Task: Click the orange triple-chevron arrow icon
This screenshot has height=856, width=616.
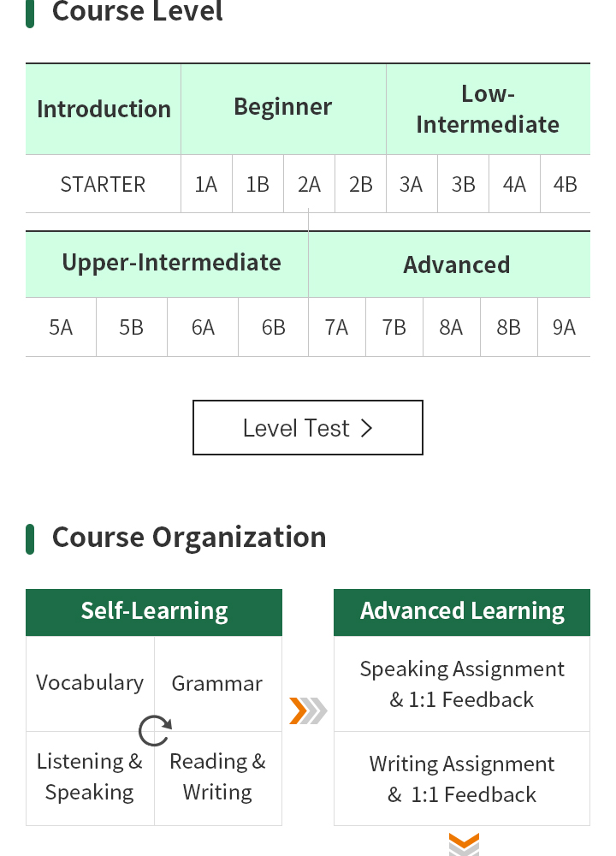Action: [x=308, y=710]
